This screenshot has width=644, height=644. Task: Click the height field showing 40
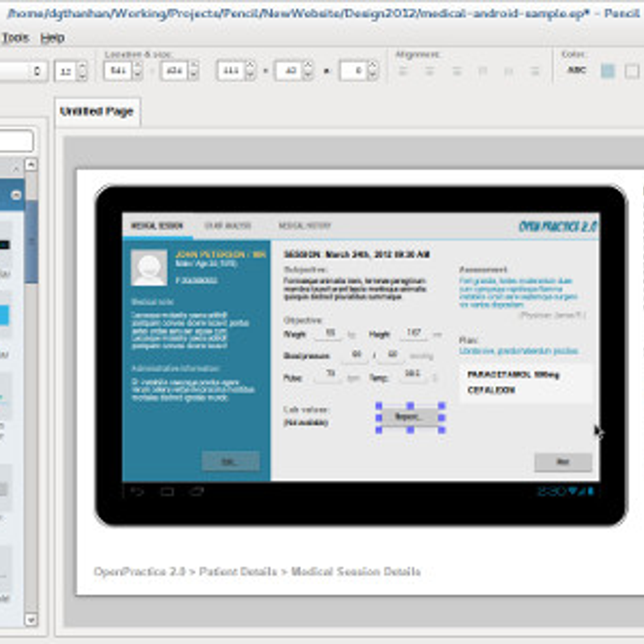289,71
